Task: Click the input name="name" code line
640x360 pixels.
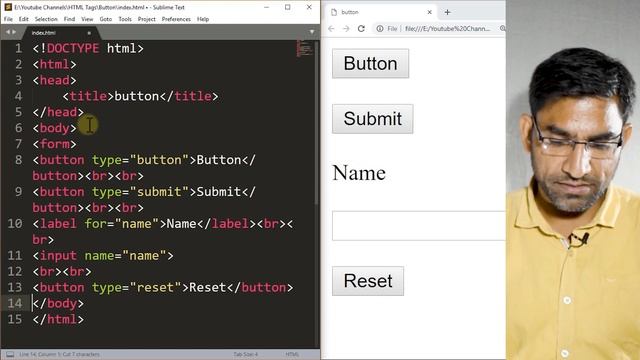Action: click(103, 256)
